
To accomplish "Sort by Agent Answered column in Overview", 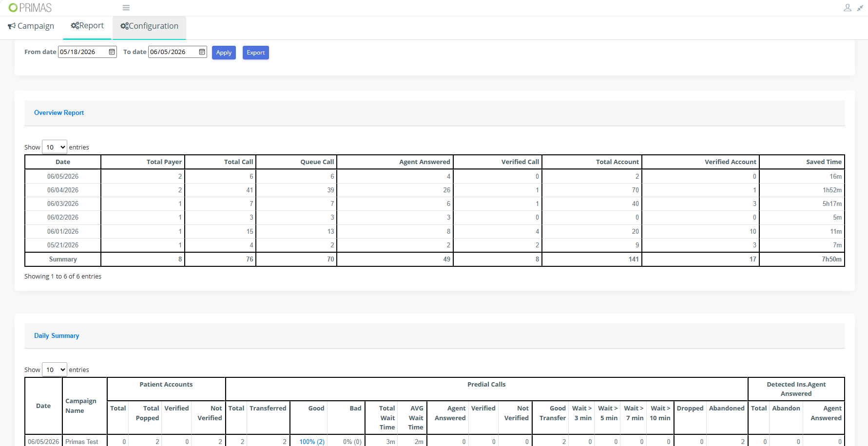I will pos(395,162).
